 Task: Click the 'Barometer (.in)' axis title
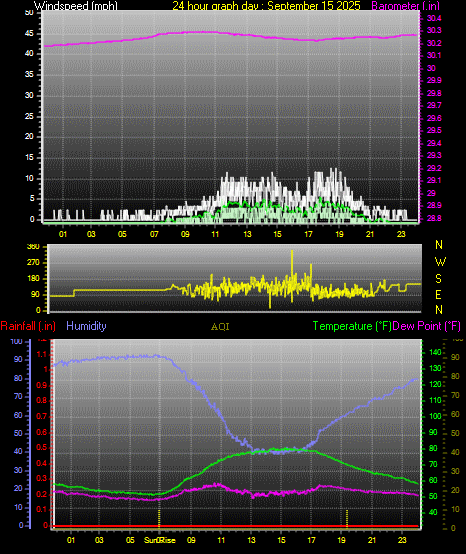406,6
